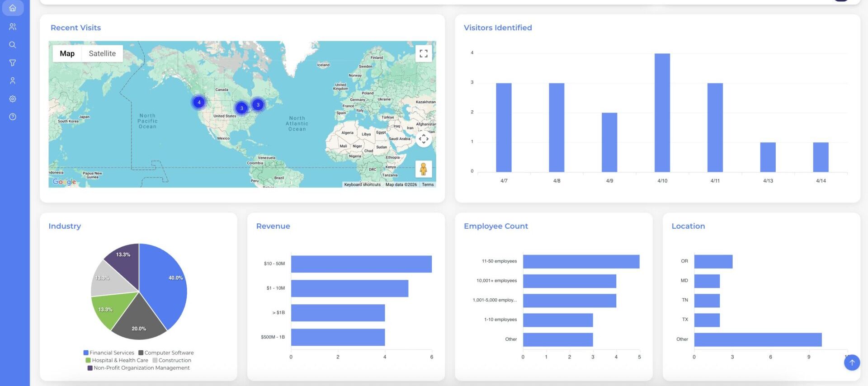Select the Map view tab
The height and width of the screenshot is (386, 868).
point(67,54)
